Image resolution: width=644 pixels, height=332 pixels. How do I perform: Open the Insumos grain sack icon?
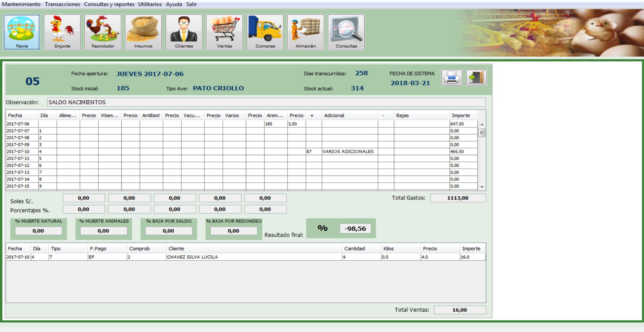(x=143, y=32)
